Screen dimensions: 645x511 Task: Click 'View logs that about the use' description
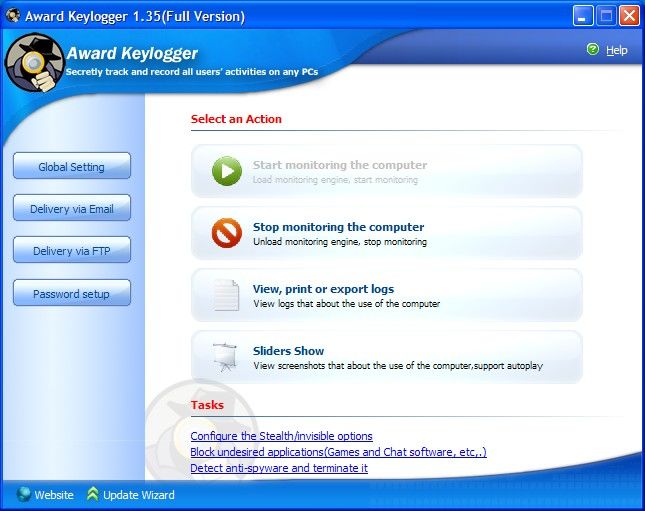[346, 304]
